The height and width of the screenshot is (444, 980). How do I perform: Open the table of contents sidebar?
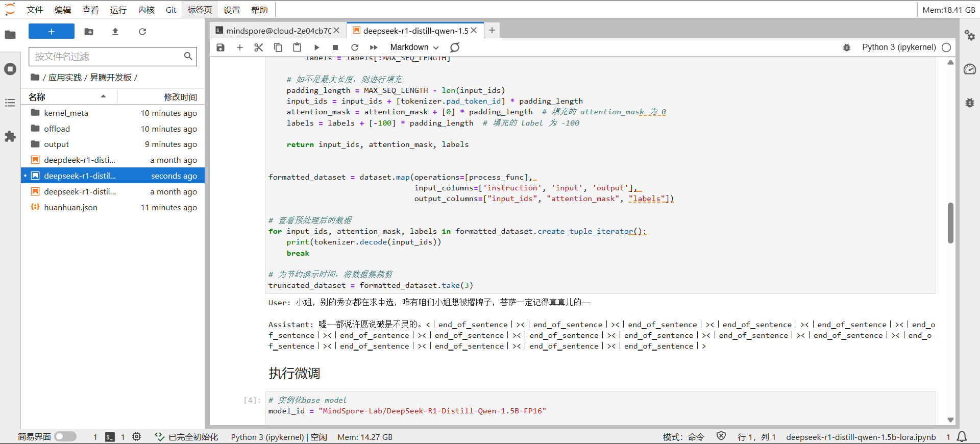click(10, 103)
